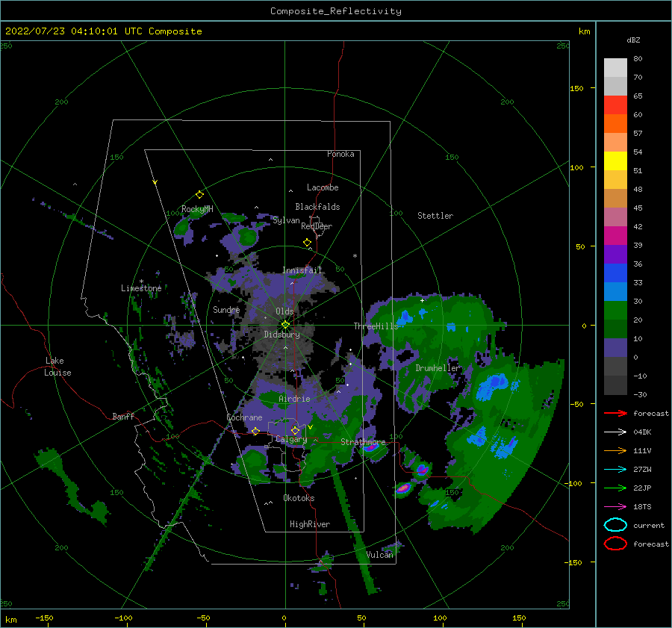This screenshot has width=672, height=628.
Task: Click the Composite_Reflectivity title text
Action: (x=335, y=11)
